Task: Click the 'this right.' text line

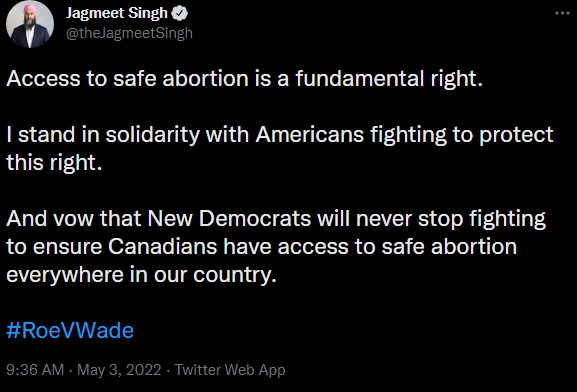Action: 54,163
